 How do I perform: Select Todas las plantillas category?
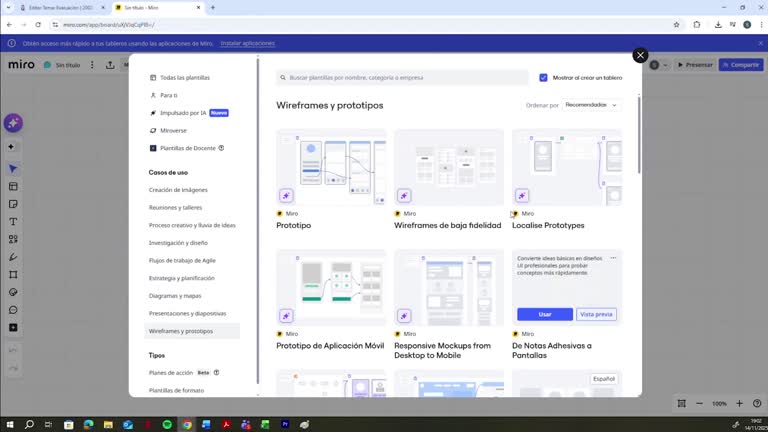click(x=185, y=77)
